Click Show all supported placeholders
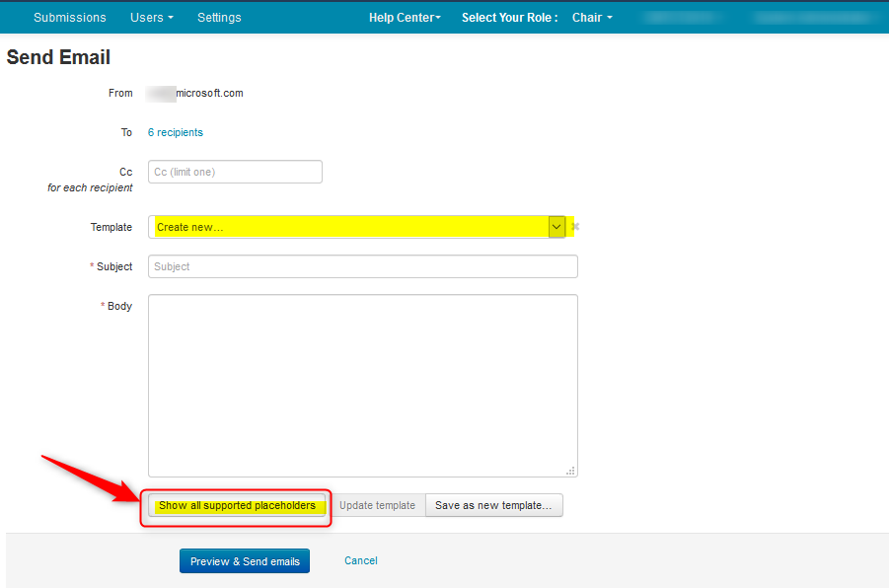This screenshot has width=889, height=588. 237,505
